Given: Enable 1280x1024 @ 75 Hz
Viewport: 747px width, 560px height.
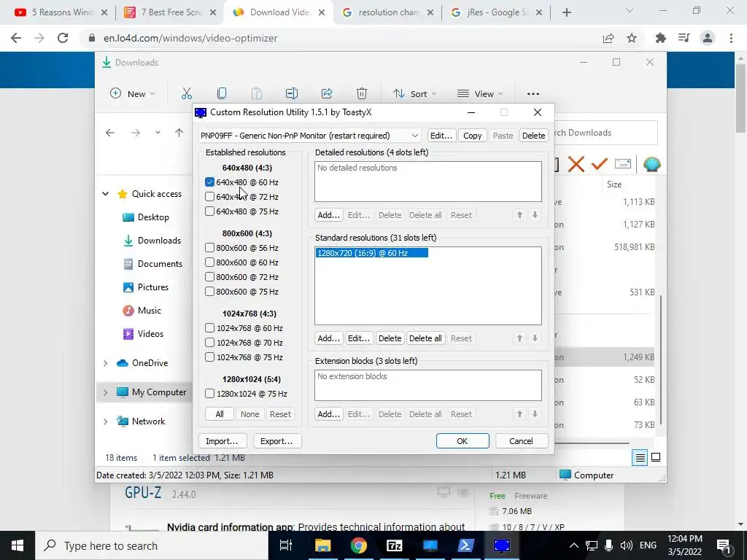Looking at the screenshot, I should (x=209, y=393).
